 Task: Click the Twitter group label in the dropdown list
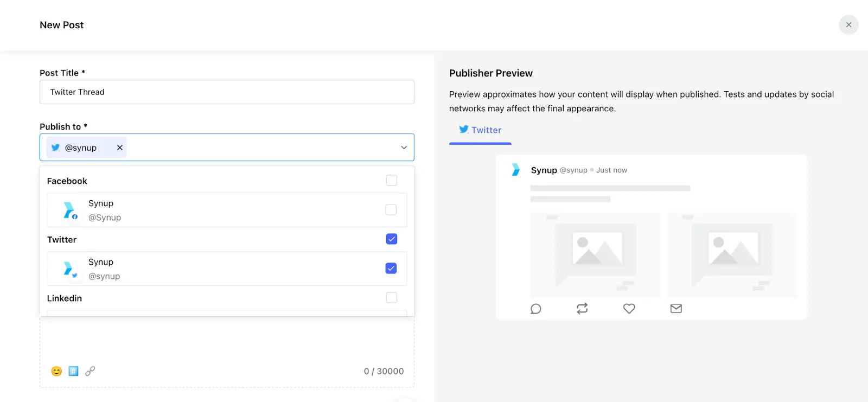click(62, 240)
